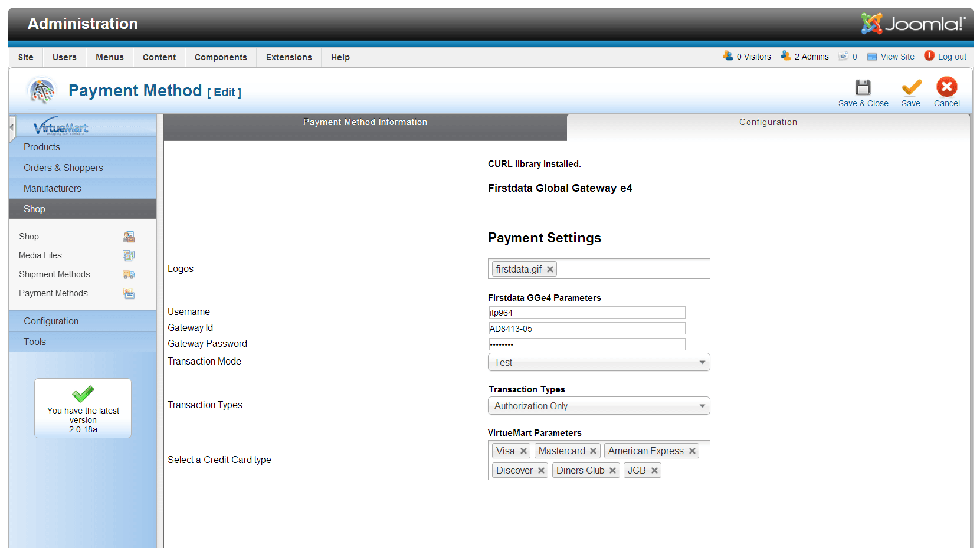
Task: Click the Save & Close floppy disk icon
Action: click(863, 87)
